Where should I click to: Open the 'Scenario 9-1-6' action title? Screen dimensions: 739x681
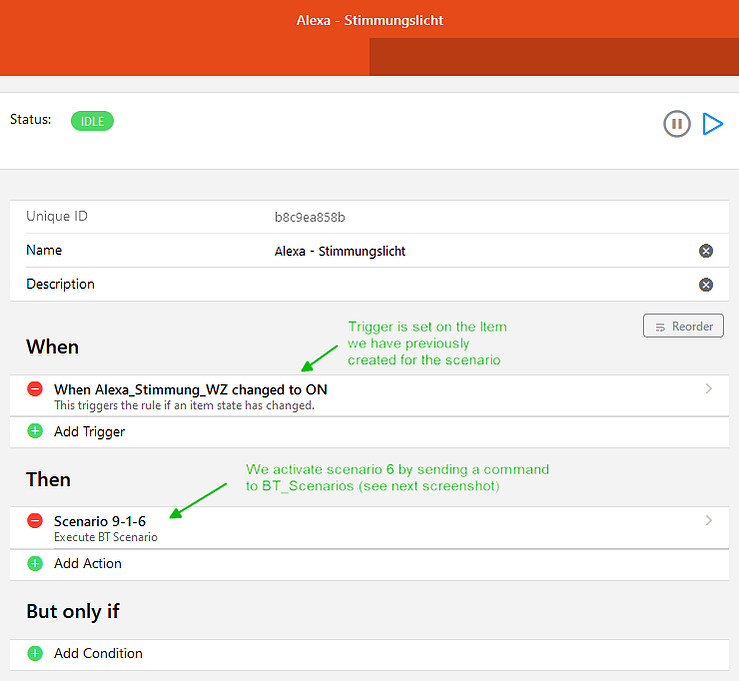(x=100, y=521)
